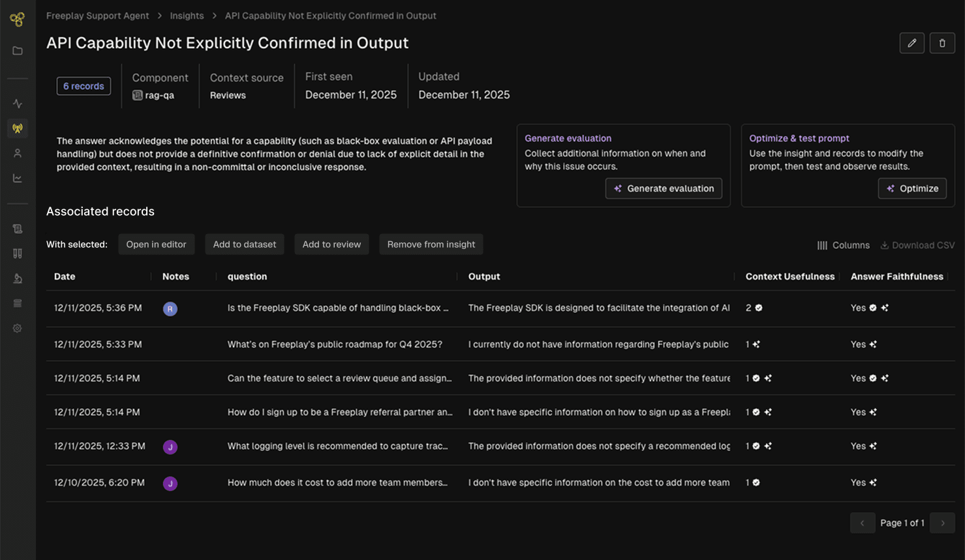The width and height of the screenshot is (965, 560).
Task: Open question about recommended logging level
Action: point(337,446)
